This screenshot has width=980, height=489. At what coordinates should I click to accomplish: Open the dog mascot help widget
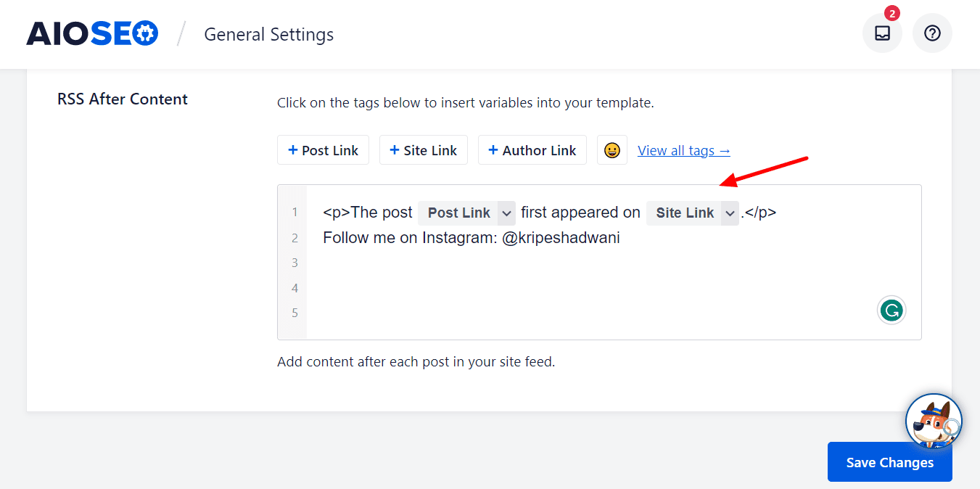coord(933,422)
